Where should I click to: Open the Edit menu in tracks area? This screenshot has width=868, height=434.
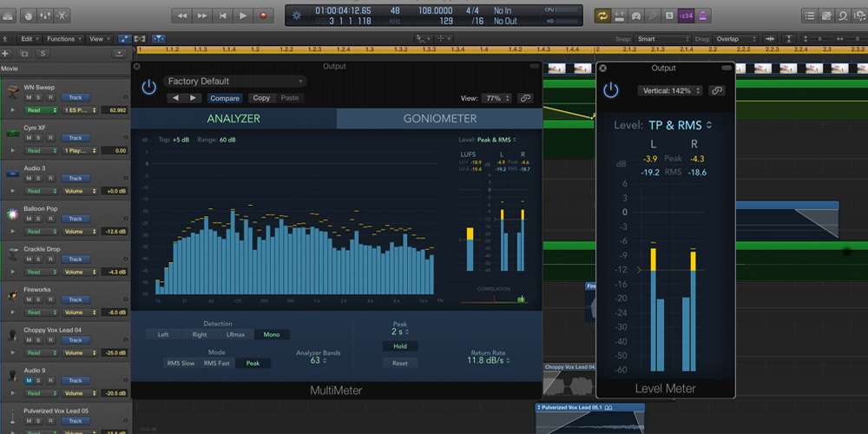point(29,39)
